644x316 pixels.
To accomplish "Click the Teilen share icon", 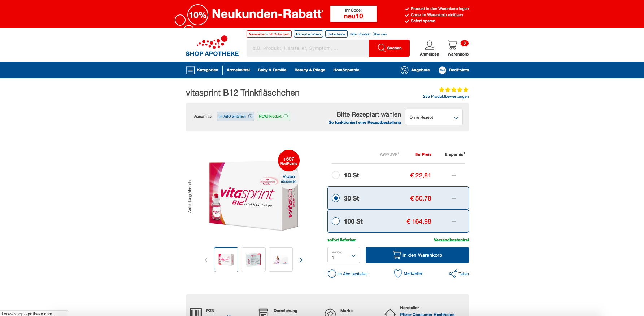I will point(453,274).
